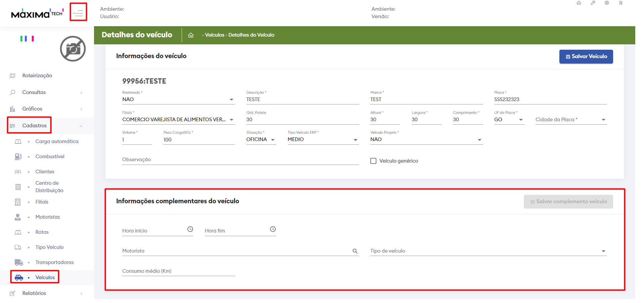This screenshot has width=644, height=303.
Task: Check the Veículo genérico checkbox
Action: pyautogui.click(x=373, y=161)
